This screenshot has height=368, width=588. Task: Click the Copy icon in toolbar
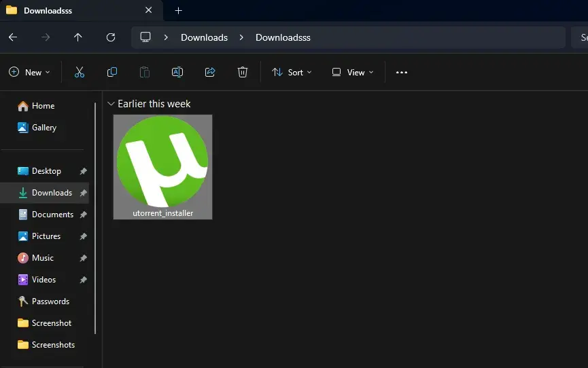112,72
